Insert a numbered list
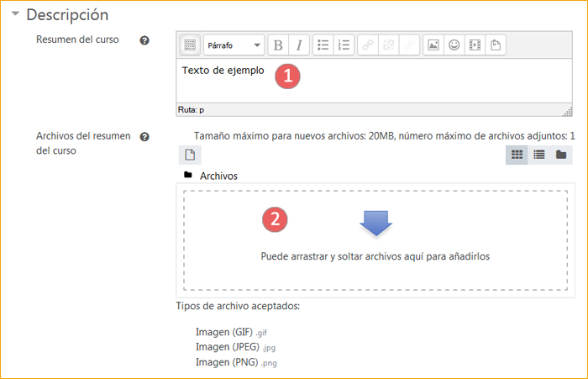Screen dimensions: 588x379 pyautogui.click(x=344, y=45)
